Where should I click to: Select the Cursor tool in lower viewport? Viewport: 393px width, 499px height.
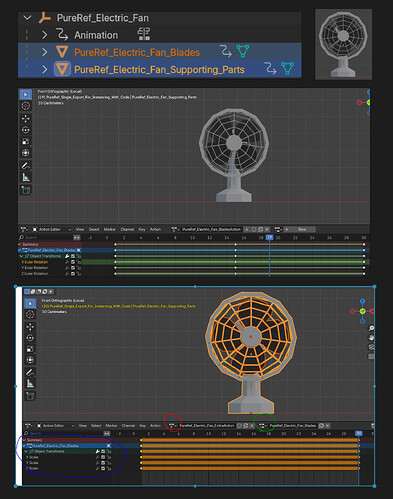30,314
